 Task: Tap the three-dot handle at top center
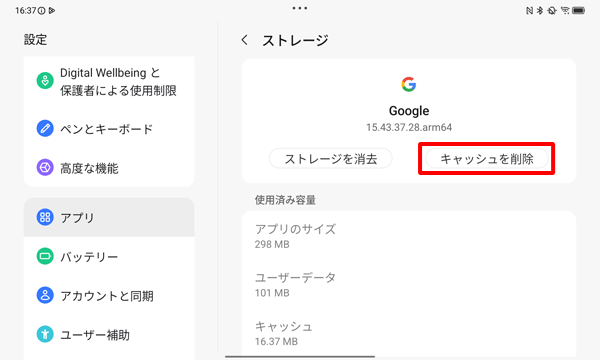[x=300, y=8]
